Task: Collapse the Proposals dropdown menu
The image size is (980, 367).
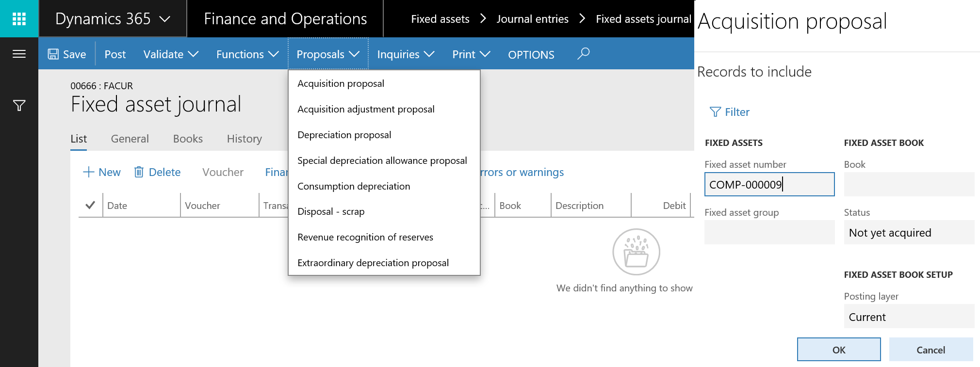Action: coord(328,54)
